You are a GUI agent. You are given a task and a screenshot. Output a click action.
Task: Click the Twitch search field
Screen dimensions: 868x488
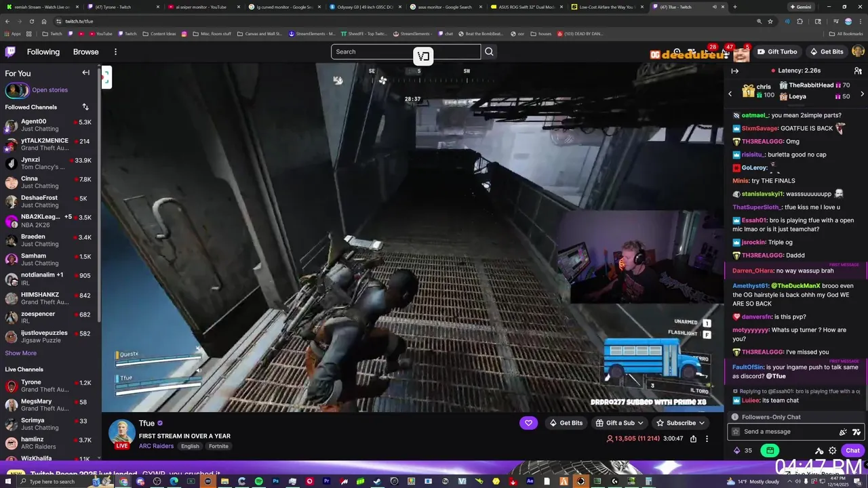point(406,52)
